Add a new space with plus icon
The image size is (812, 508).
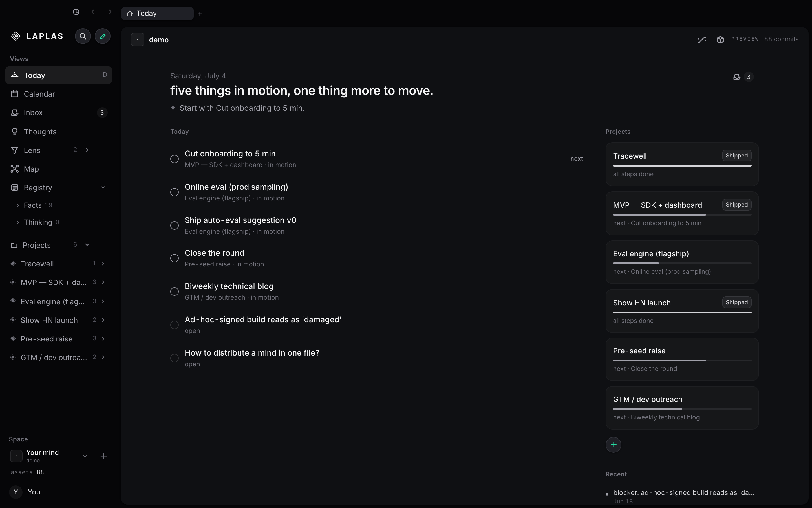click(x=104, y=456)
